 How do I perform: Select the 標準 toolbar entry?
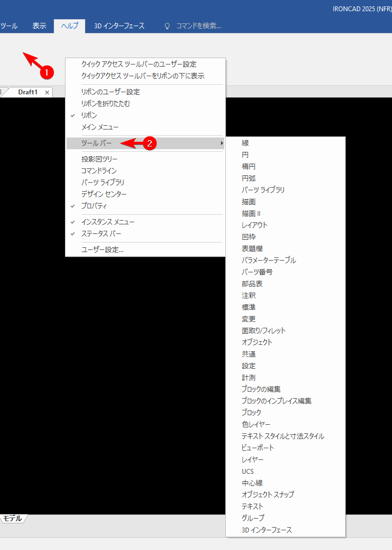coord(285,307)
